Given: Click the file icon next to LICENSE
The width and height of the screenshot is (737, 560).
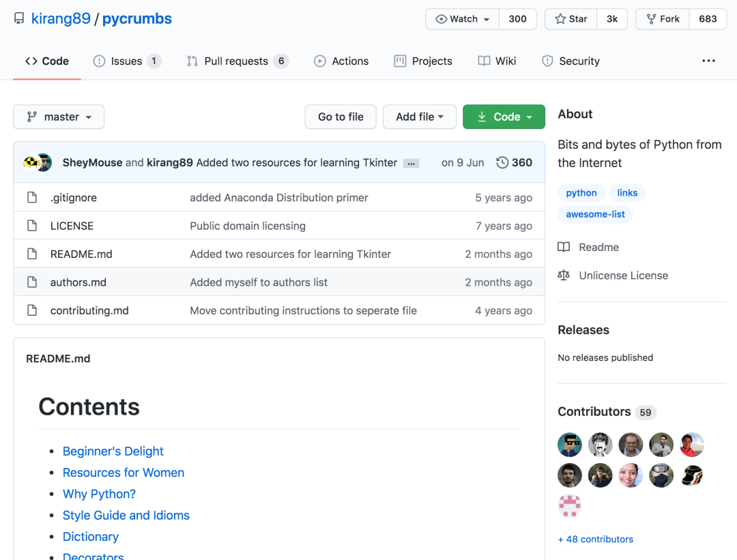Looking at the screenshot, I should point(32,226).
